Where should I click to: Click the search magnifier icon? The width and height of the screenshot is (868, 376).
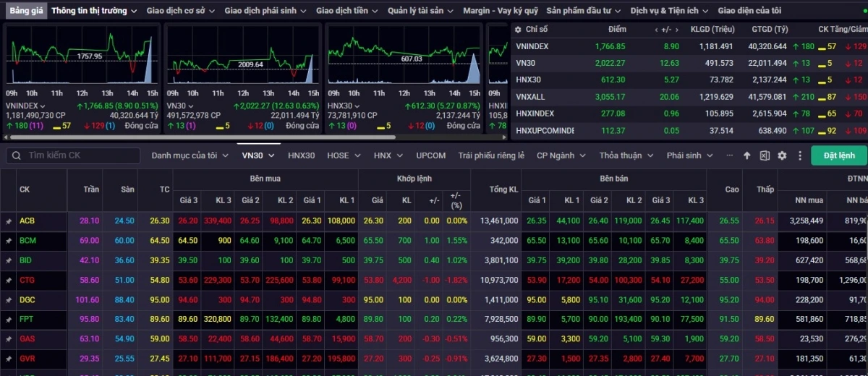[x=16, y=155]
